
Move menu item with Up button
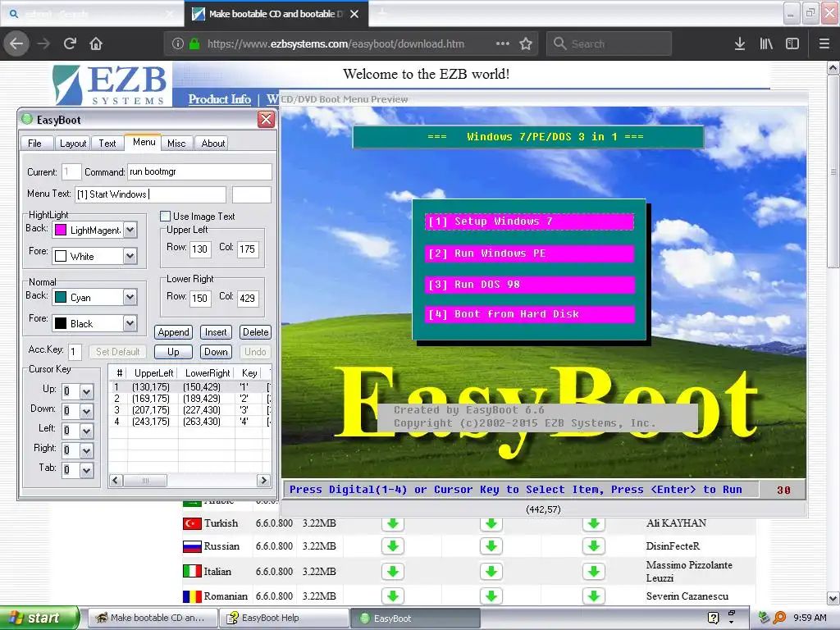173,352
